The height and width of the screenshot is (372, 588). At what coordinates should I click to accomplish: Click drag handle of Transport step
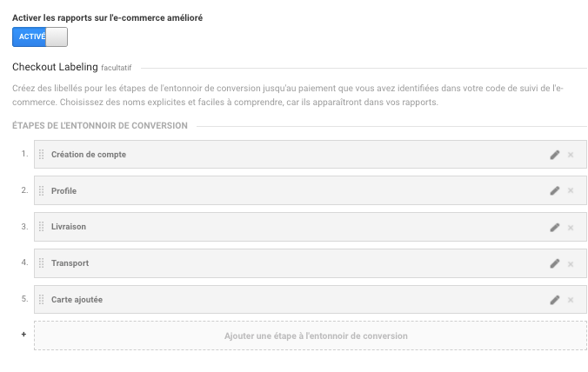point(41,263)
